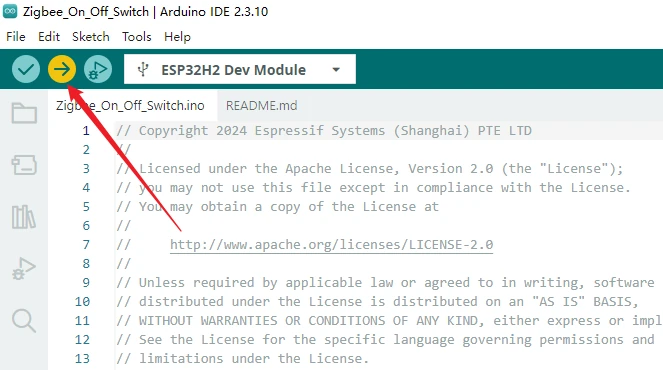Switch to Zigbee_On_Off_Switch.ino tab
Image resolution: width=663 pixels, height=370 pixels.
[130, 105]
